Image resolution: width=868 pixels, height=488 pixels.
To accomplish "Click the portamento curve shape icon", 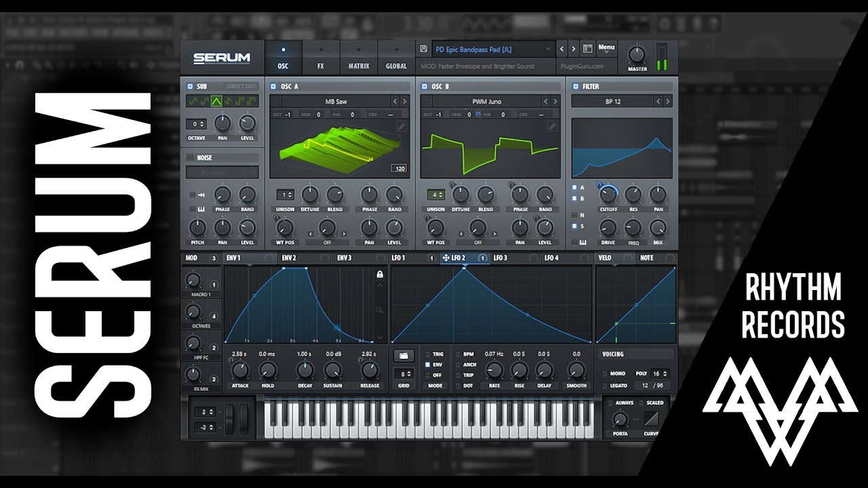I will point(650,418).
